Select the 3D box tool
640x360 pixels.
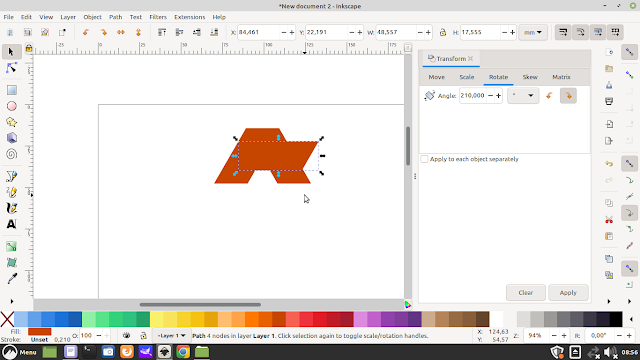click(11, 138)
